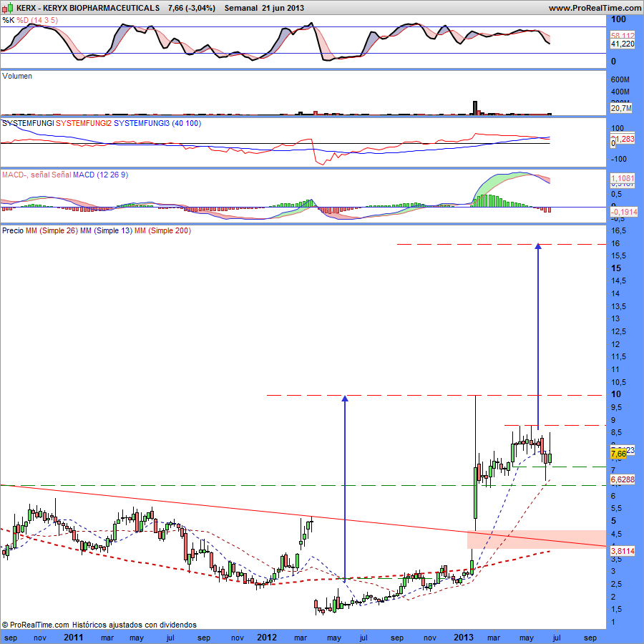Viewport: 644px width, 644px height.
Task: Click the 3,8114 moving average value tag
Action: 623,551
